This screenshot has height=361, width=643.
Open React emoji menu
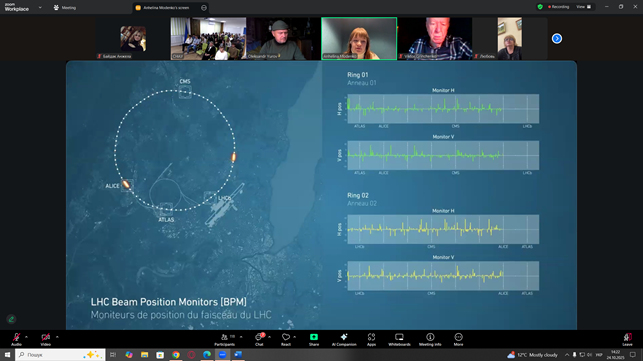coord(286,339)
